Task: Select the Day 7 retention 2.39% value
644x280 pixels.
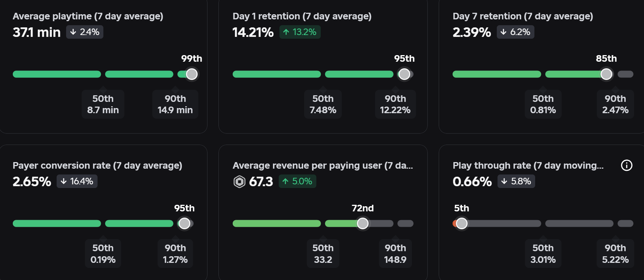Action: point(472,32)
